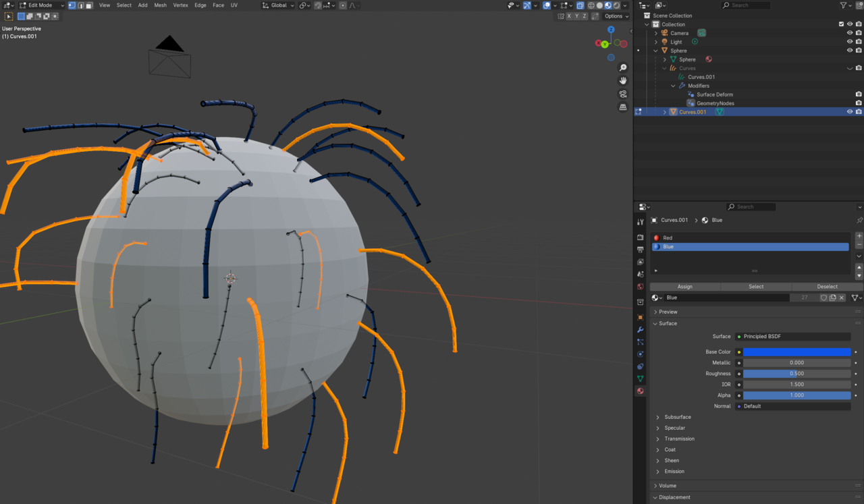Remove the material slot with minus

tap(859, 245)
